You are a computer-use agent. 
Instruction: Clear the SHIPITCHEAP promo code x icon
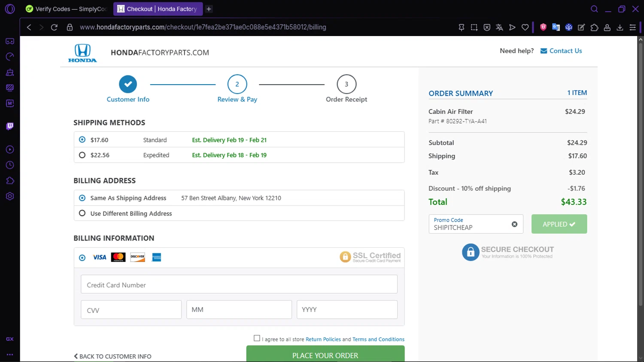[514, 224]
